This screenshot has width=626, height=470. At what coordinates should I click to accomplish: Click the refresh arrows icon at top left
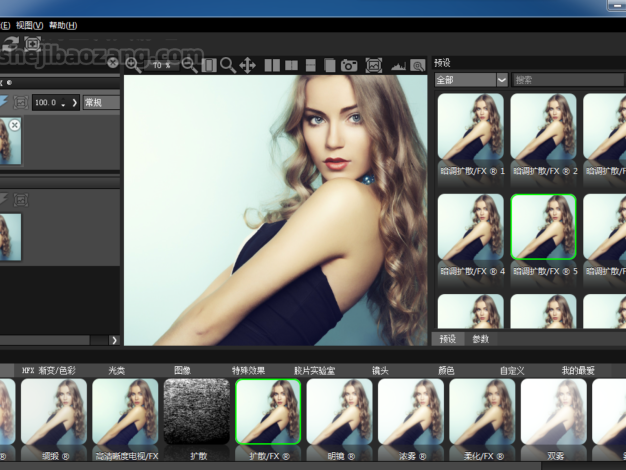coord(11,44)
